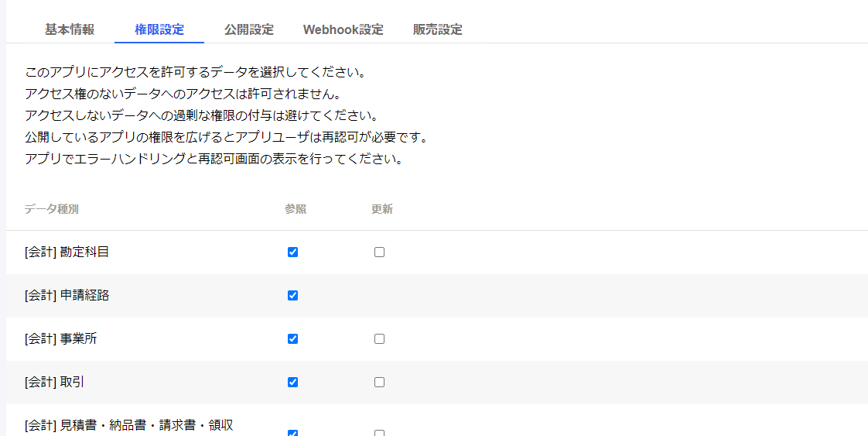Click the line アプリでエラーハンドリングと再認可画面の表示
868x436 pixels.
tap(213, 159)
